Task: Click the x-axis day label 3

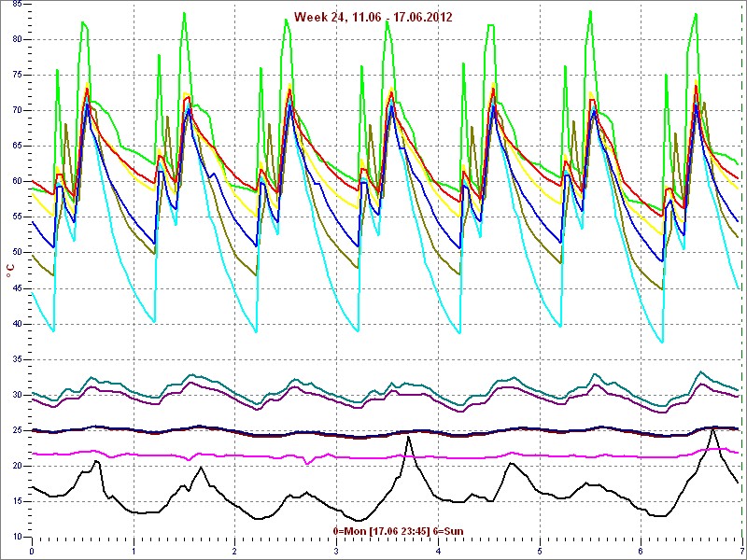Action: [337, 552]
